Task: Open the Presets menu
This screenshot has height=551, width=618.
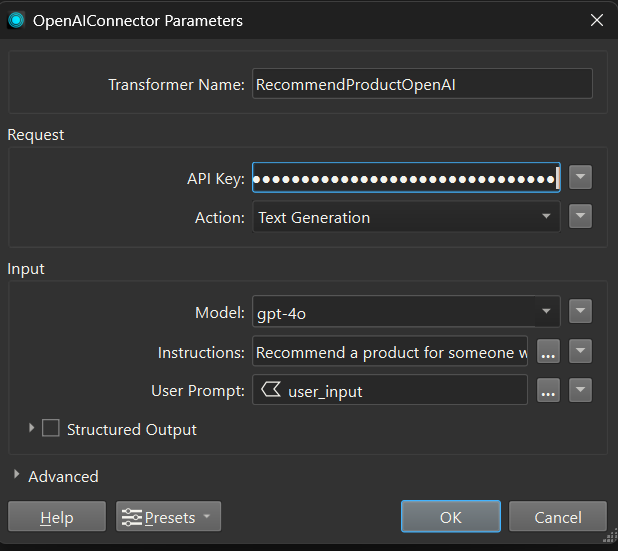Action: pyautogui.click(x=168, y=516)
